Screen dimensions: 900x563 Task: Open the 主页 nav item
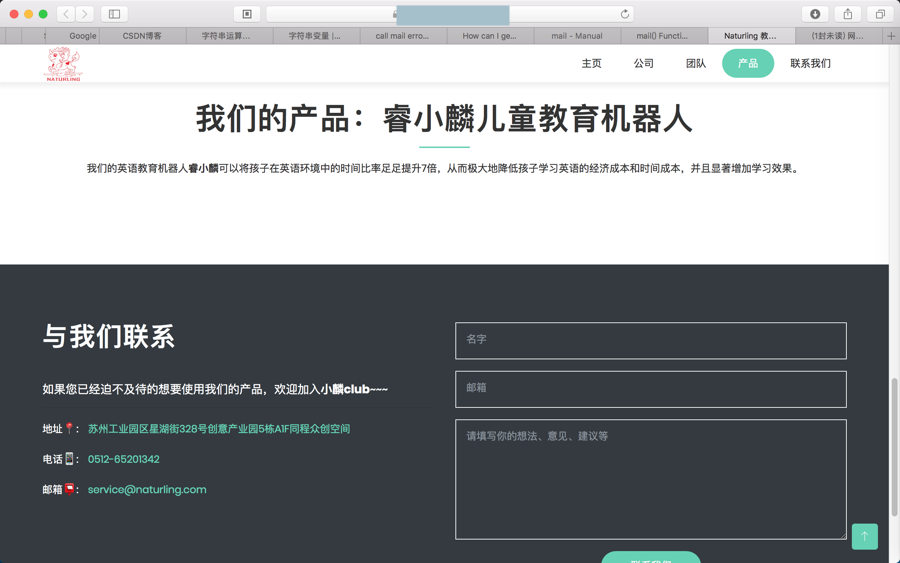point(591,63)
